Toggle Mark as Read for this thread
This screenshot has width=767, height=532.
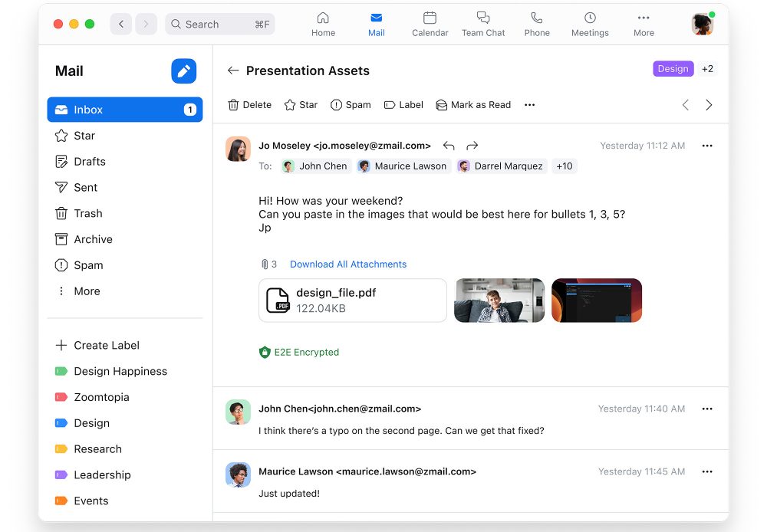(473, 105)
